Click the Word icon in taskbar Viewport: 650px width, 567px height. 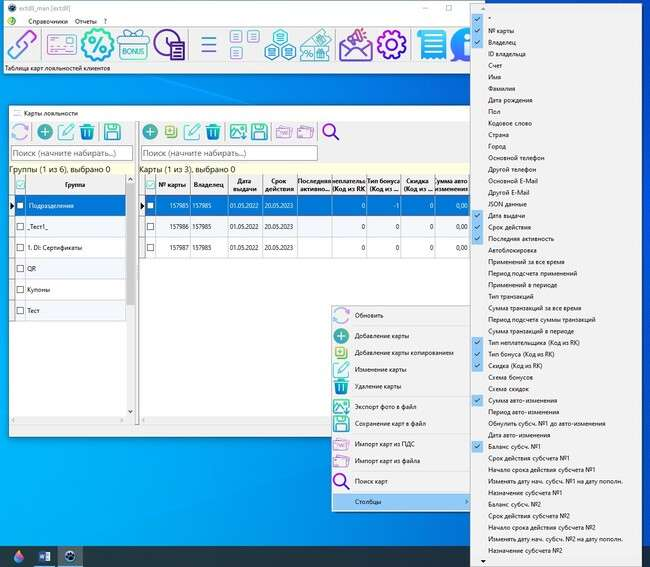tap(44, 555)
